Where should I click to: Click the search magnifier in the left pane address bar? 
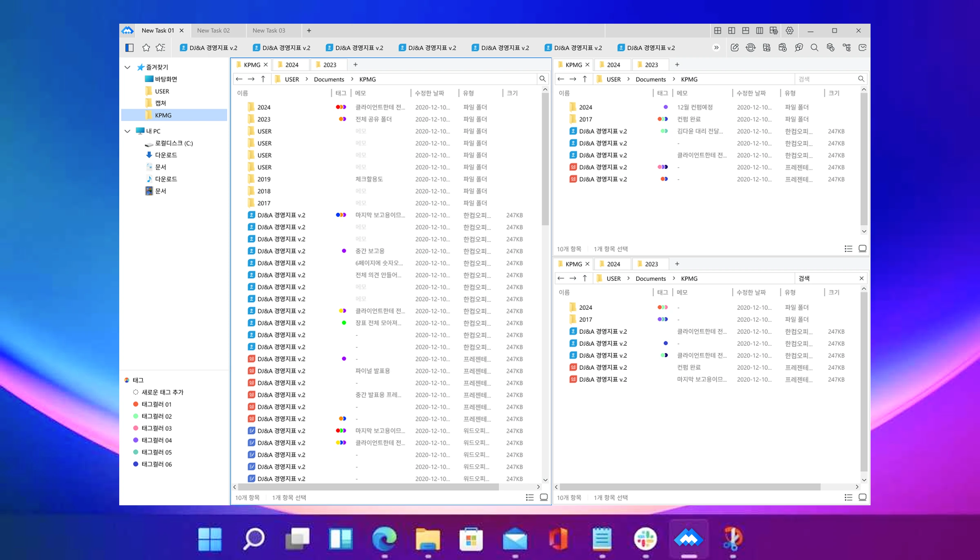coord(542,79)
